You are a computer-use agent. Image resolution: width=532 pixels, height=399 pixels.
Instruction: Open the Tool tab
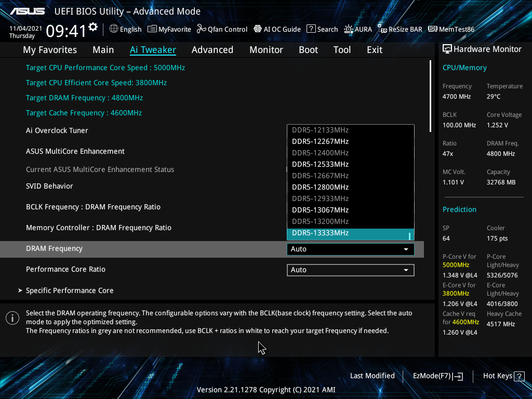tap(342, 50)
